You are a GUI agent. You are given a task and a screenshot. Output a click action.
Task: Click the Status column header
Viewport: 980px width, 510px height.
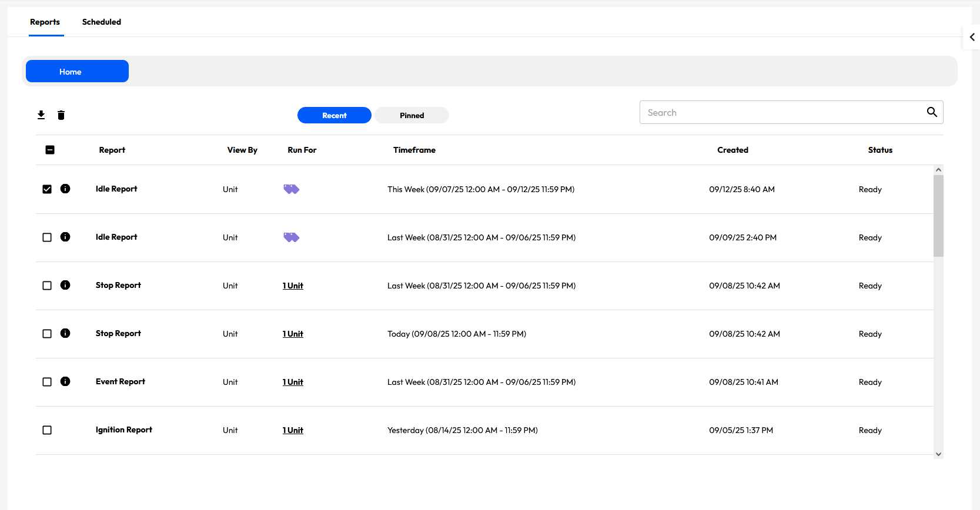point(880,150)
